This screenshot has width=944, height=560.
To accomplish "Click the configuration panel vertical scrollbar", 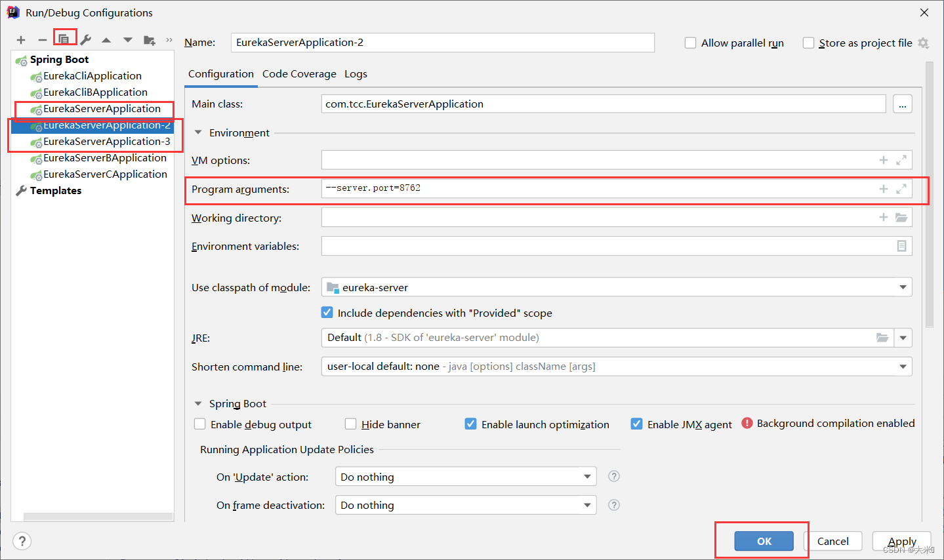I will point(930,195).
